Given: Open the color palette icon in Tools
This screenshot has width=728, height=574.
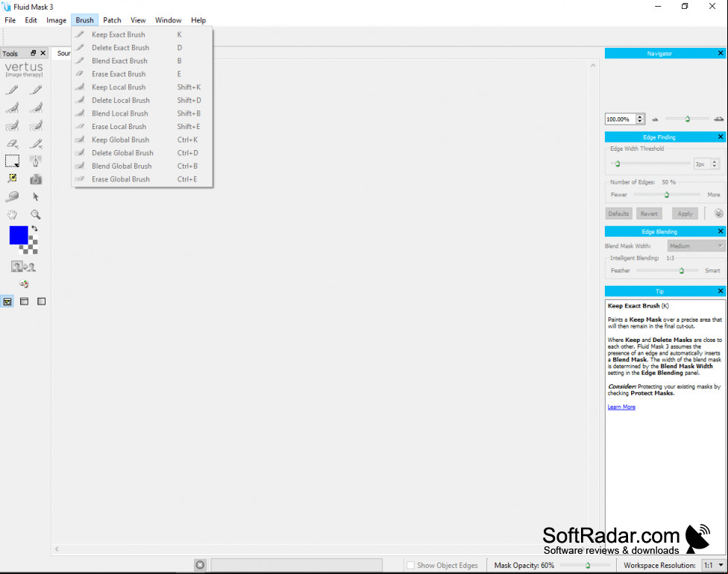Looking at the screenshot, I should pos(24,284).
